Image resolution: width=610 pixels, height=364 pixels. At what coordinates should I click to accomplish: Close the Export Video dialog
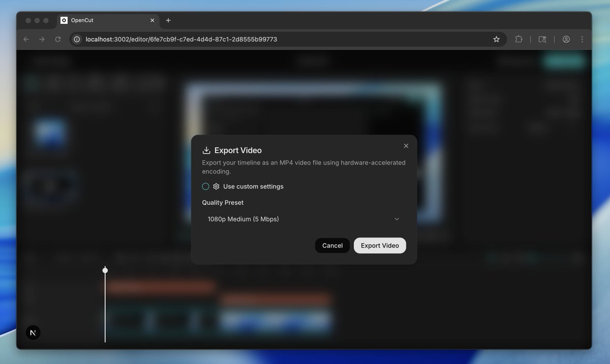coord(406,146)
